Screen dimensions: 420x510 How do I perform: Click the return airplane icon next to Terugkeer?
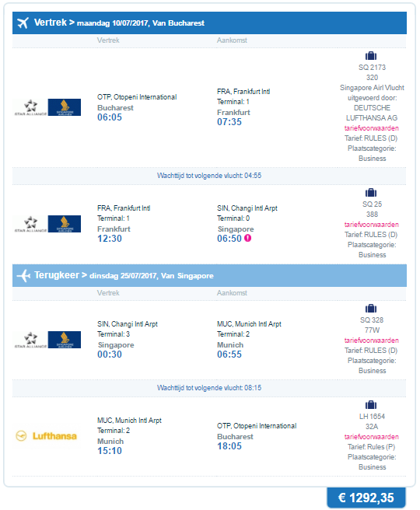pyautogui.click(x=23, y=275)
